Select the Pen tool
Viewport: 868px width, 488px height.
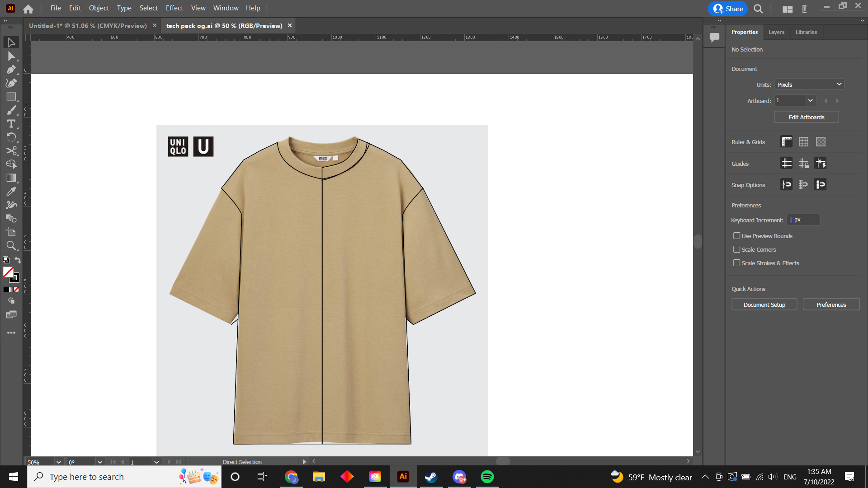(x=11, y=69)
